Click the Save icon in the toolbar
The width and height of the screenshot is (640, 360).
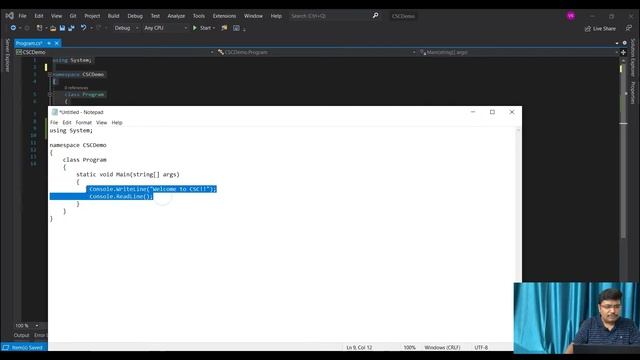(62, 28)
